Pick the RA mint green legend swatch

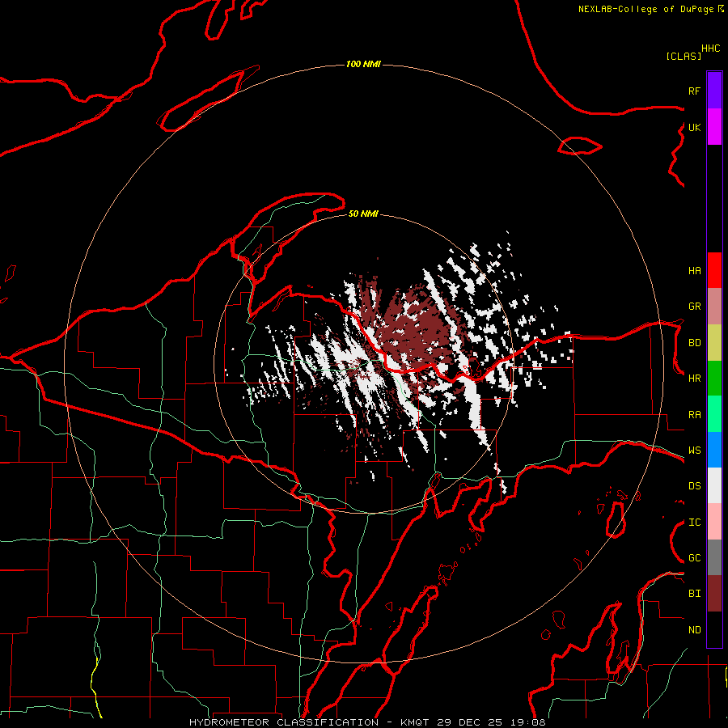coord(714,414)
